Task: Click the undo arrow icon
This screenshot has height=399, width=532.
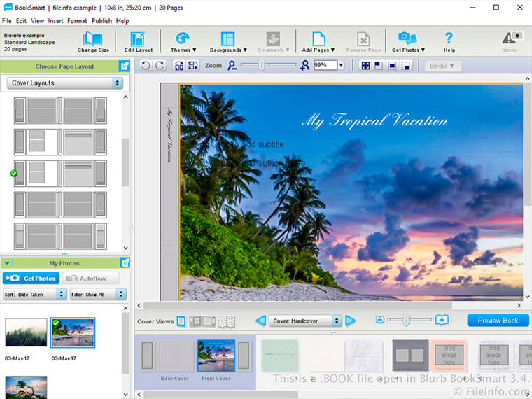Action: [146, 65]
